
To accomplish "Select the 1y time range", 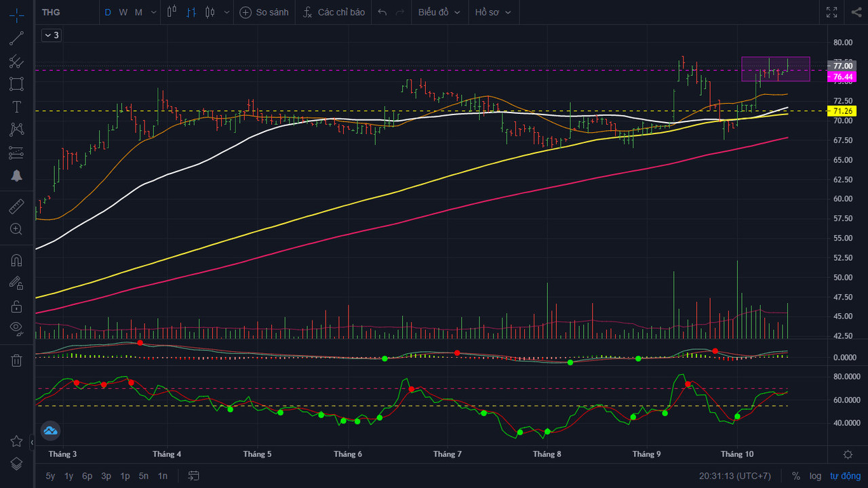I will point(68,476).
